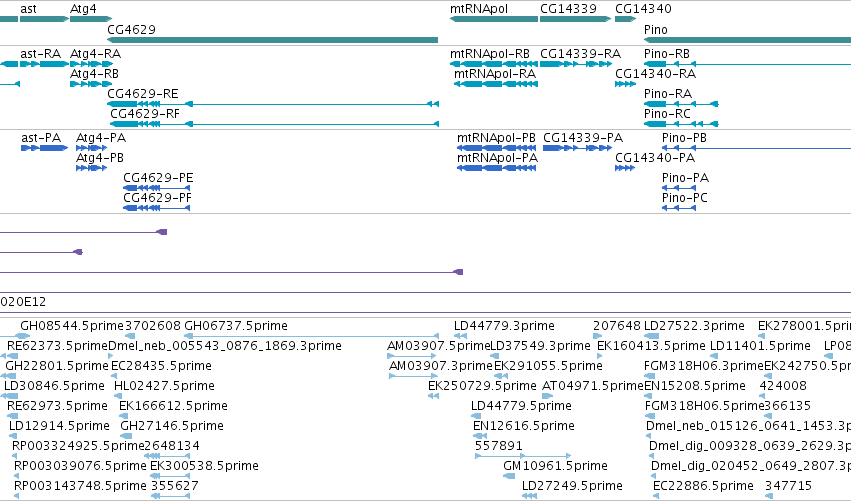Select the Pino-RA transcript

681,104
